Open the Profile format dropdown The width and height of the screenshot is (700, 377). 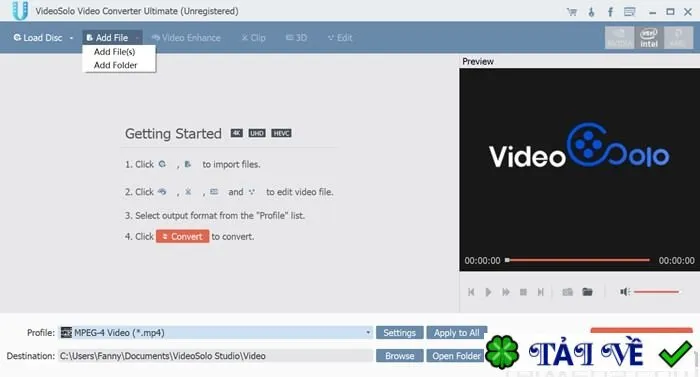tap(216, 333)
